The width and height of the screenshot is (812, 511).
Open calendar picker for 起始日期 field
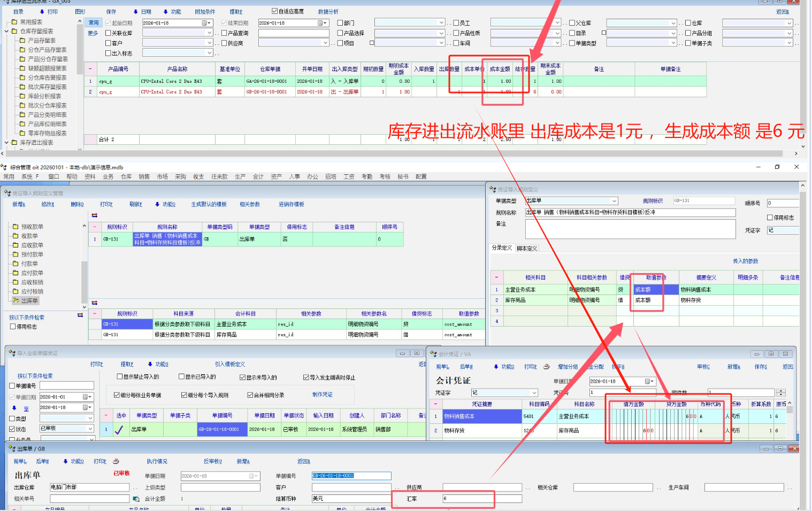(205, 23)
